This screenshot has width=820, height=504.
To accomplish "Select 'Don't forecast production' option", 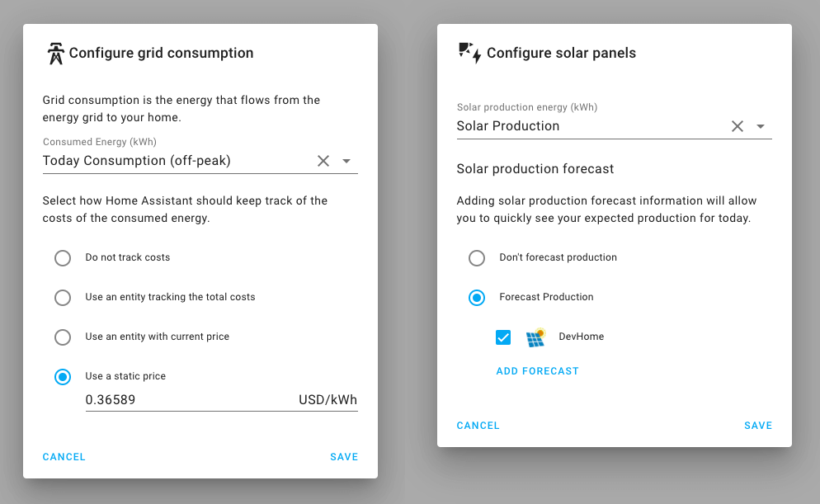I will [x=477, y=258].
